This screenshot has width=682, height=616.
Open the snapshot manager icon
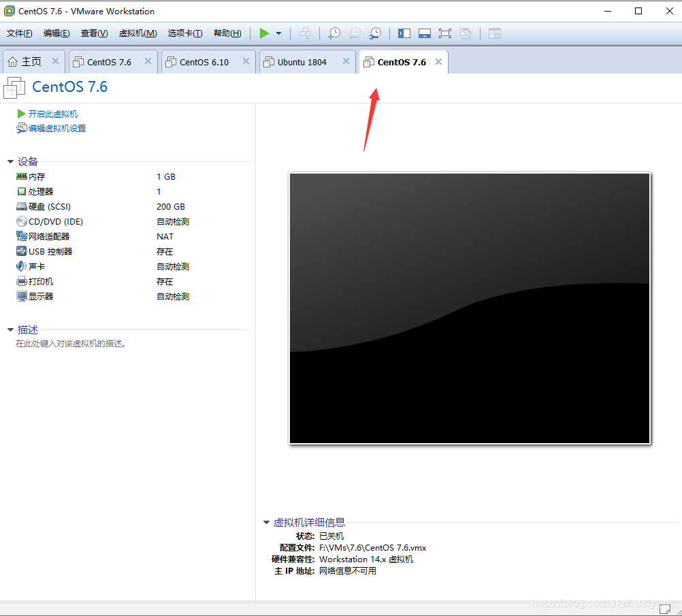tap(375, 33)
